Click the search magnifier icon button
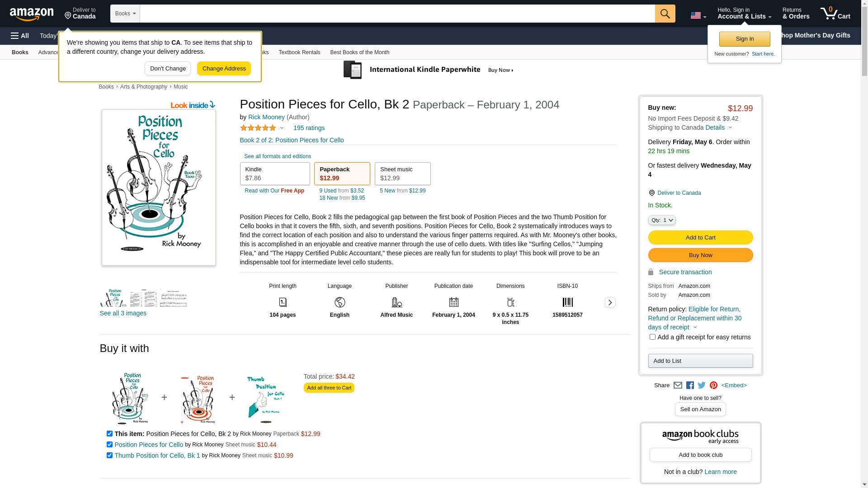The width and height of the screenshot is (868, 488). [x=665, y=14]
